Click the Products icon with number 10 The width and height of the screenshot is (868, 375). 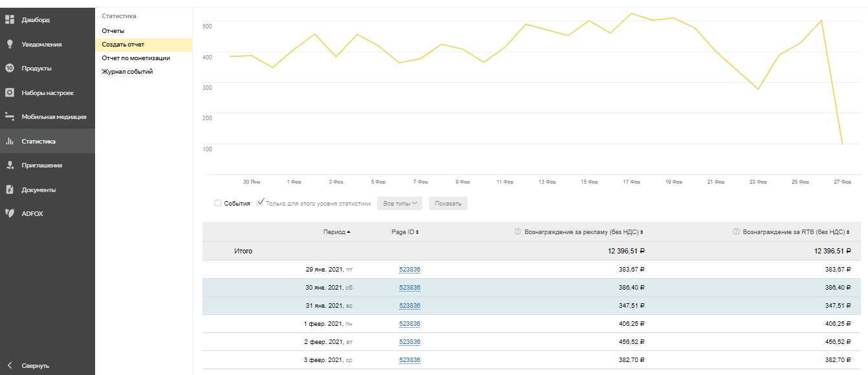click(x=10, y=69)
